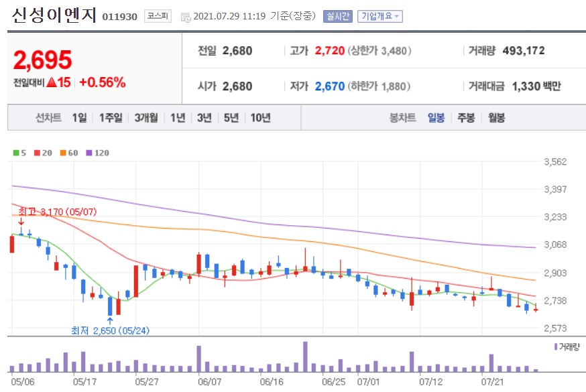The height and width of the screenshot is (392, 586).
Task: Select the 3개월 line chart tab
Action: (x=146, y=118)
